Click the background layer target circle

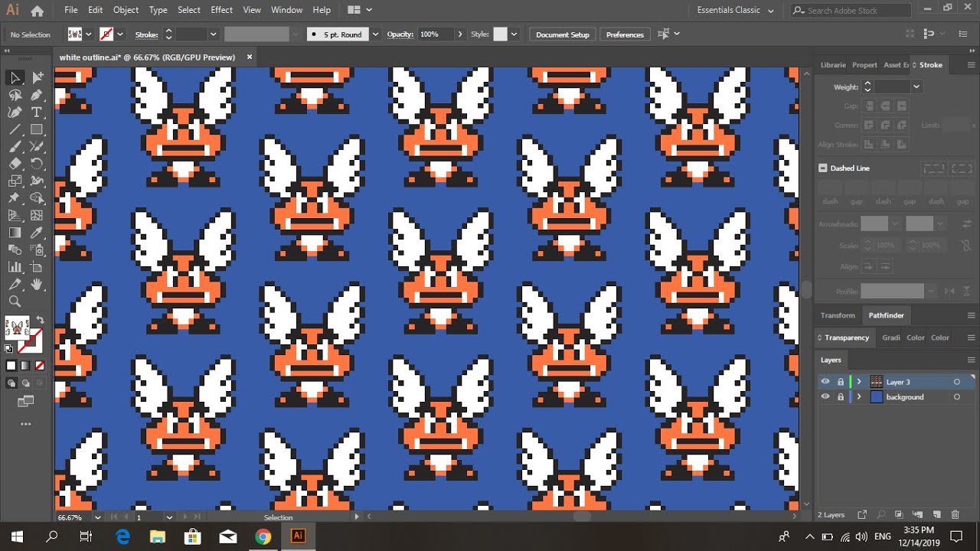[x=956, y=397]
